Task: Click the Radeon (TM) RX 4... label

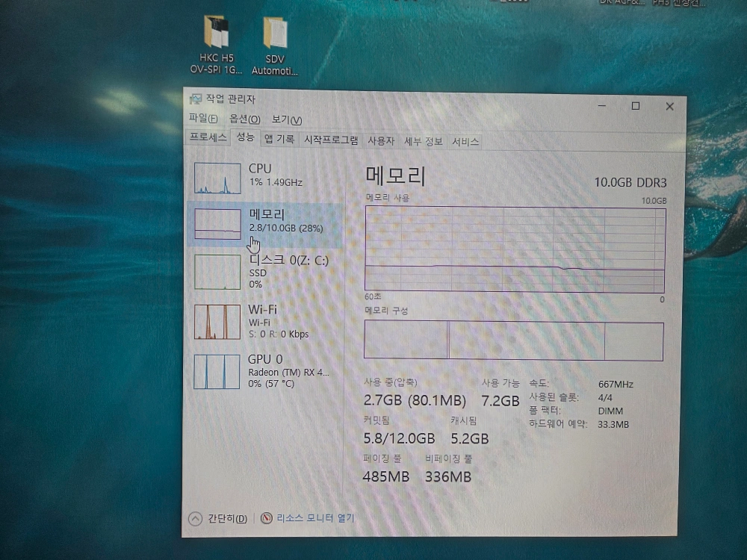Action: pyautogui.click(x=288, y=373)
